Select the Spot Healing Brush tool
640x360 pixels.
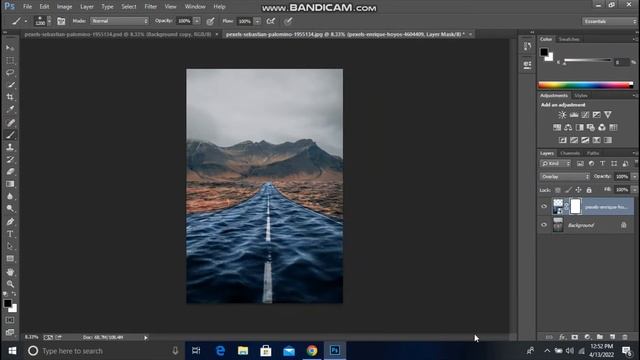click(10, 122)
